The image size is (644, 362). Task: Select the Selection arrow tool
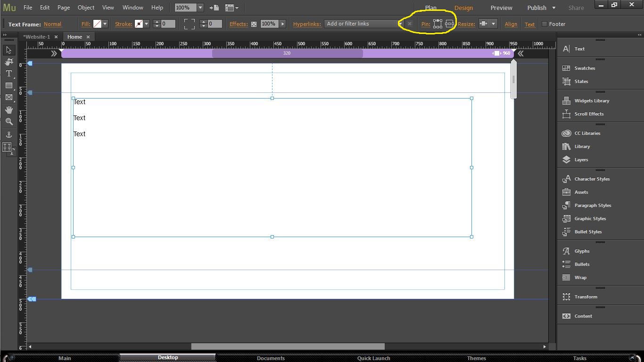pos(8,50)
